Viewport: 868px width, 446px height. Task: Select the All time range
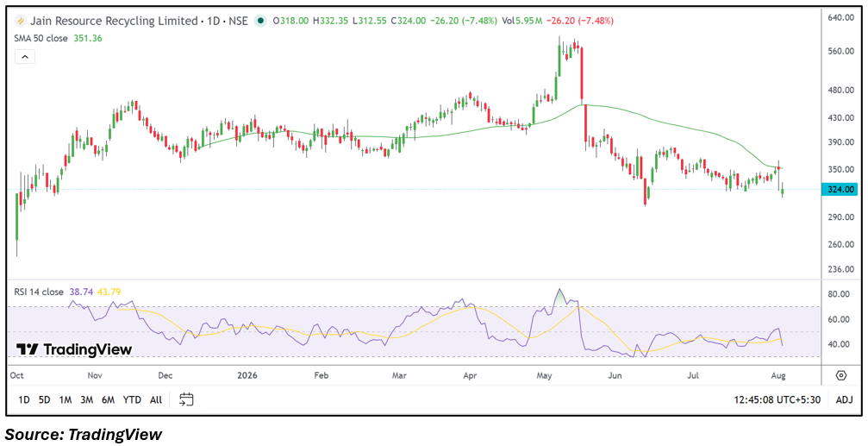point(156,399)
